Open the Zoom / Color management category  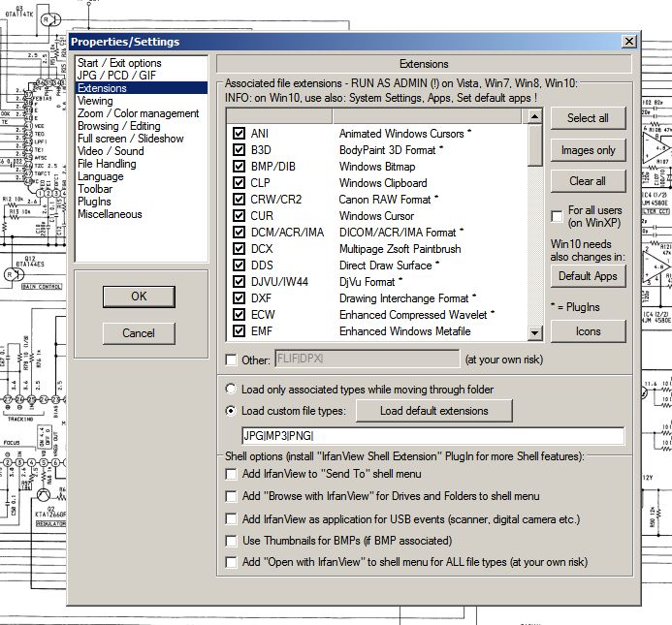[x=141, y=113]
